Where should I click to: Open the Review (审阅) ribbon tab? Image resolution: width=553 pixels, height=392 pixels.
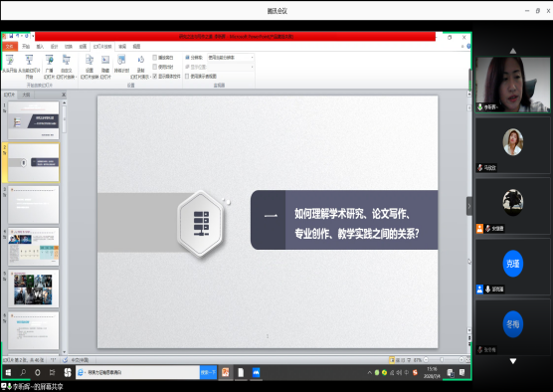point(122,47)
